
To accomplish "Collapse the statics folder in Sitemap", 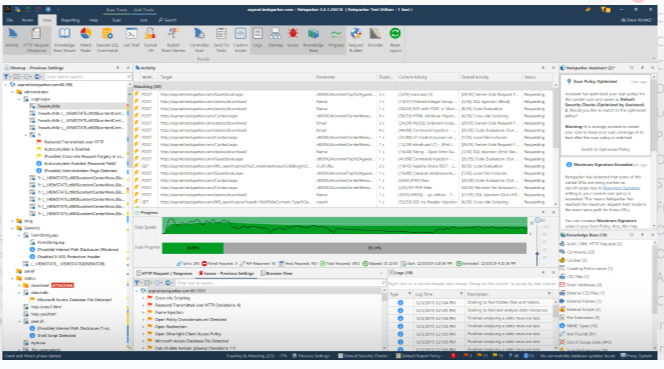I will [12, 278].
